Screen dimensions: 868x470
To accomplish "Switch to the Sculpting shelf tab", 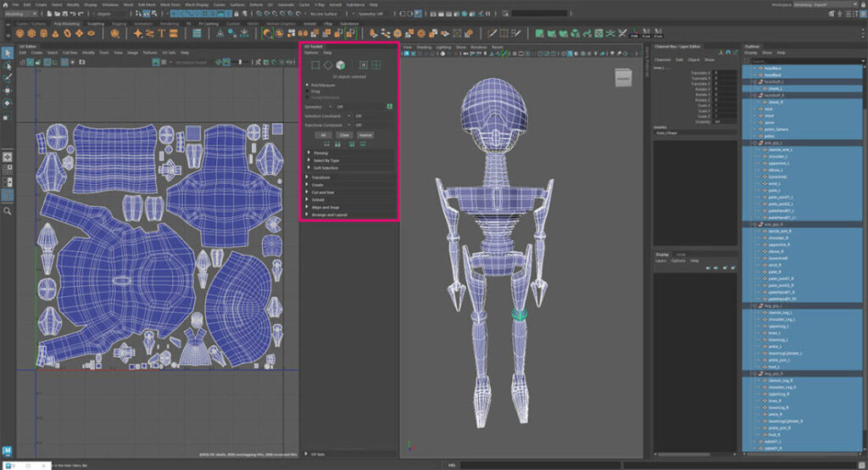I will point(96,24).
